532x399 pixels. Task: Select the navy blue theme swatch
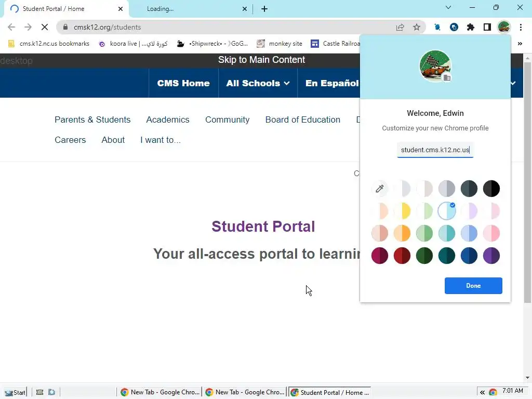(469, 256)
